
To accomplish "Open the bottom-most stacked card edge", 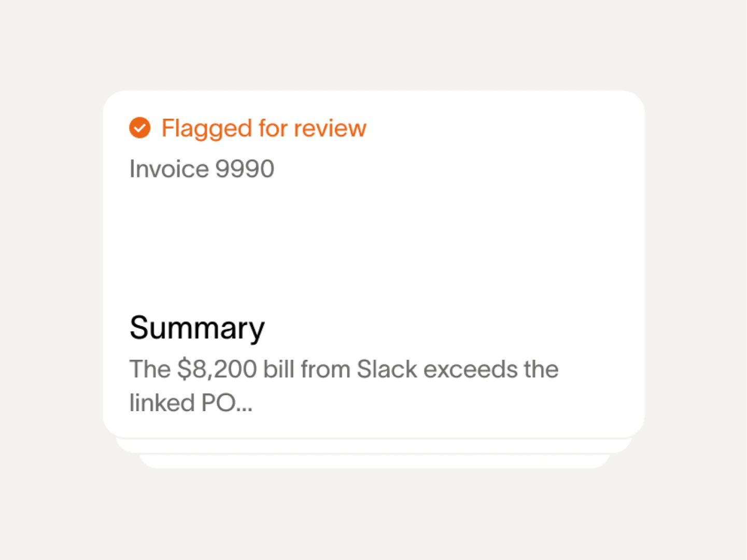I will [373, 461].
